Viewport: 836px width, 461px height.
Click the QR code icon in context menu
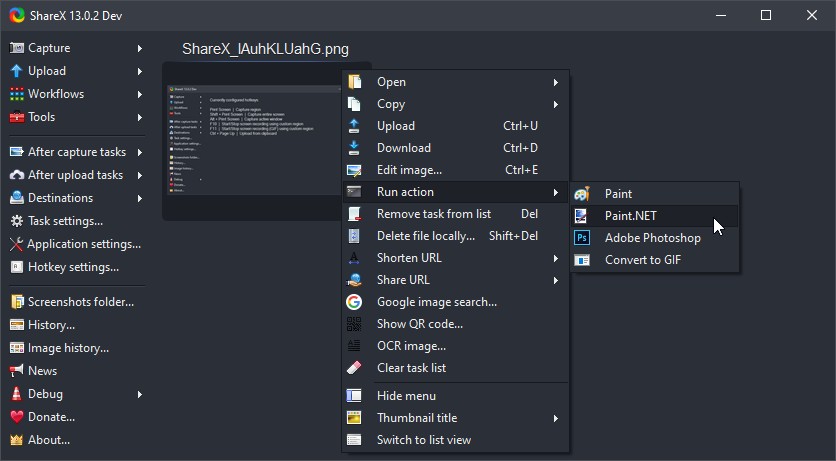[x=354, y=324]
